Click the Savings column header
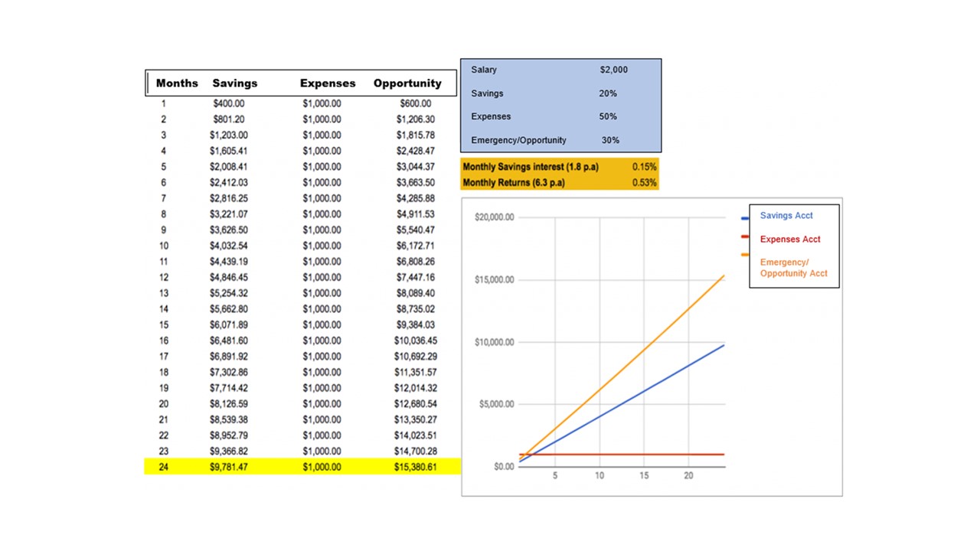 [235, 83]
